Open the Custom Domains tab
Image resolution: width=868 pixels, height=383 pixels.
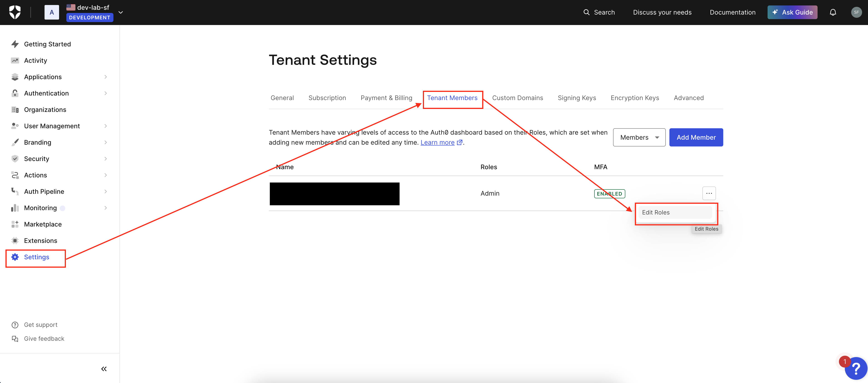(518, 98)
